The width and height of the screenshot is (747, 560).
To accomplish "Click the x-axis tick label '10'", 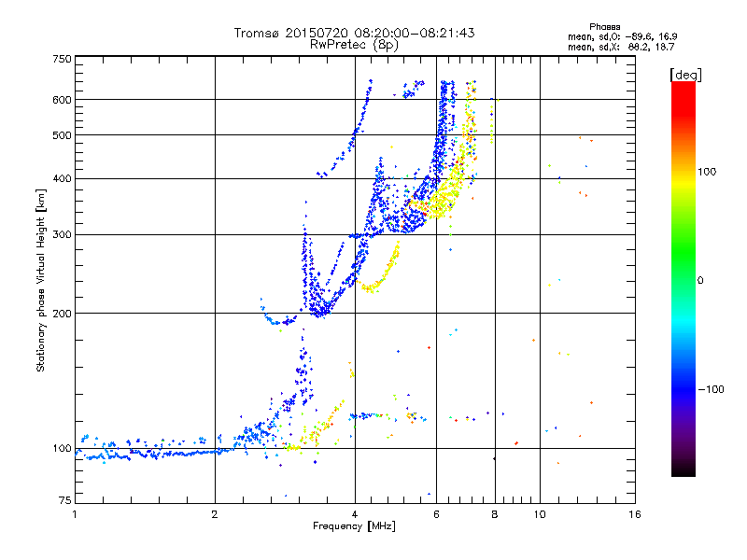I will (x=540, y=514).
